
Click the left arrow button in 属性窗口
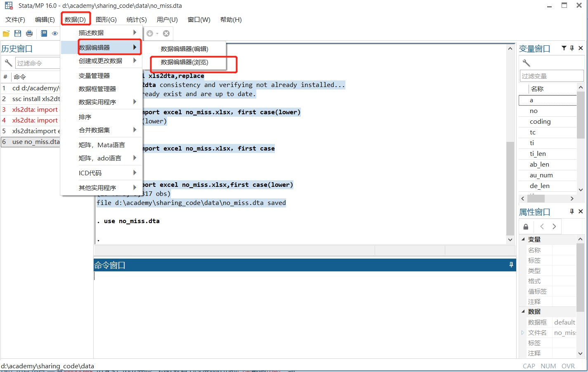tap(542, 226)
